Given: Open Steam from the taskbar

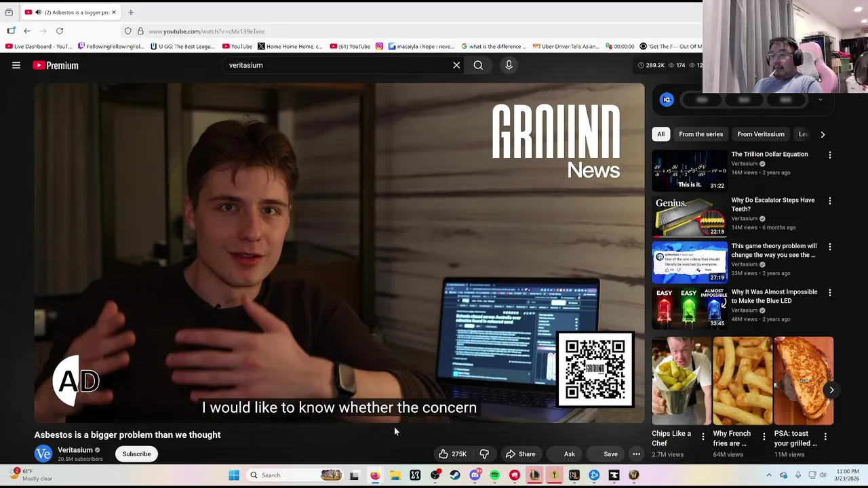Looking at the screenshot, I should tap(454, 475).
